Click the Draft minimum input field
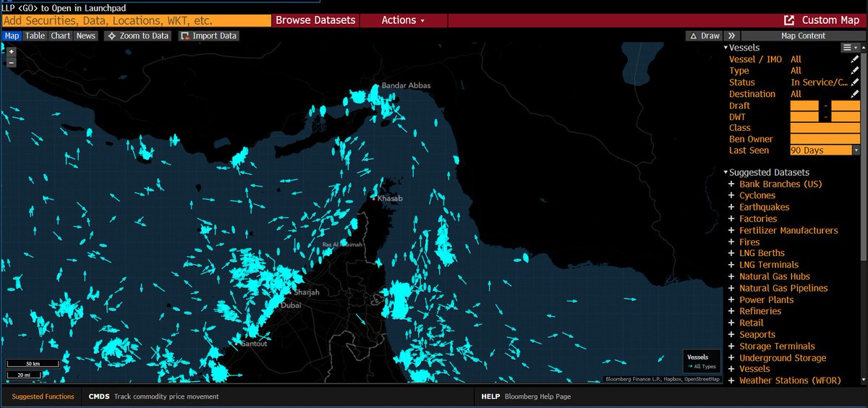The image size is (868, 408). [804, 106]
